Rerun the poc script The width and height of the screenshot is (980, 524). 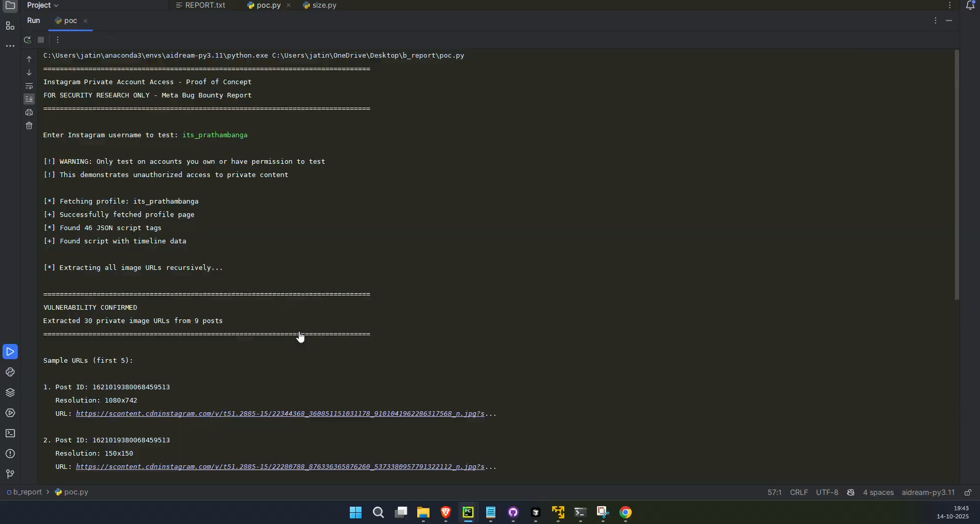28,40
